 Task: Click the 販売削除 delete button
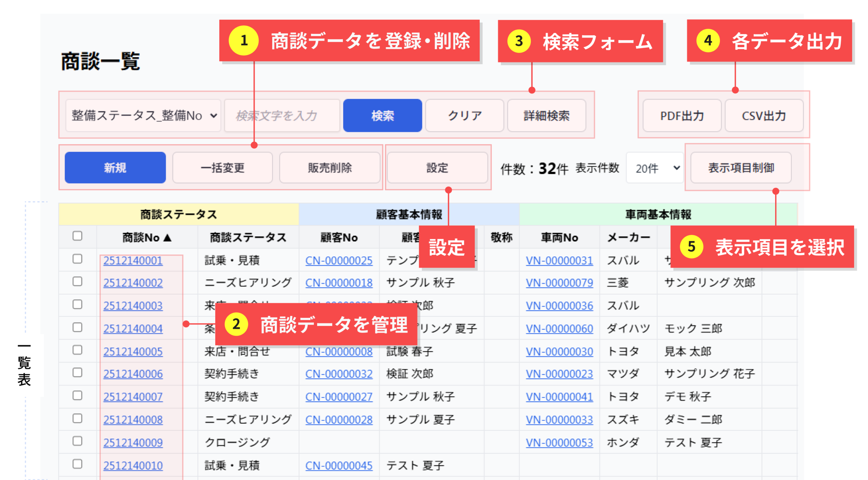(x=329, y=167)
